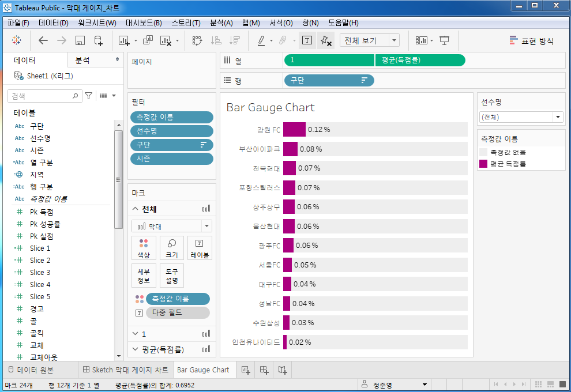
Task: Click the sort ascending toolbar icon
Action: click(x=216, y=40)
